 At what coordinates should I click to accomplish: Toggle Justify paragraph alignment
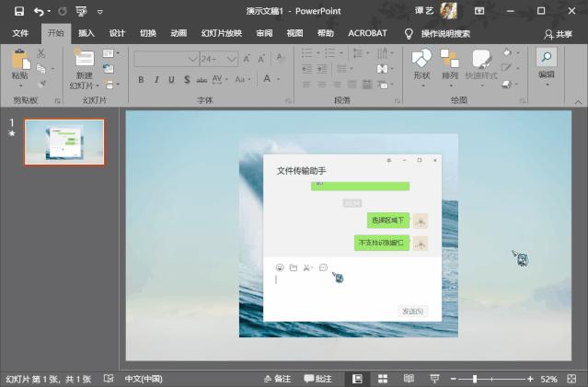[352, 85]
